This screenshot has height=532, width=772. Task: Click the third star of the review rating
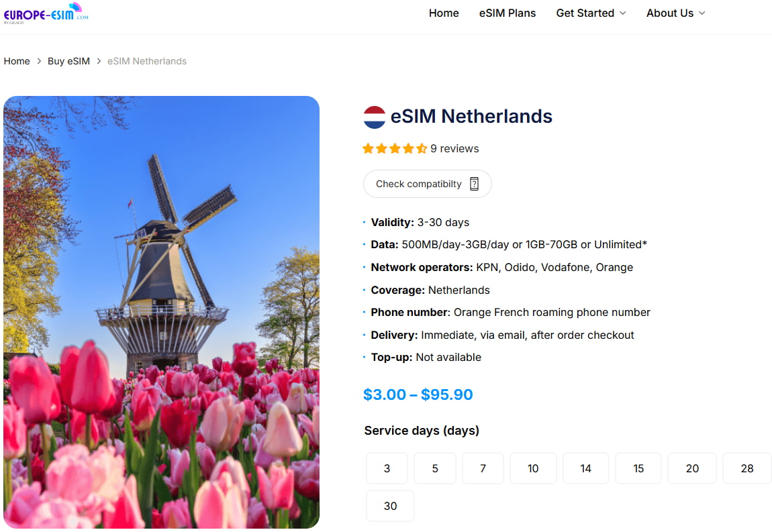pos(395,148)
